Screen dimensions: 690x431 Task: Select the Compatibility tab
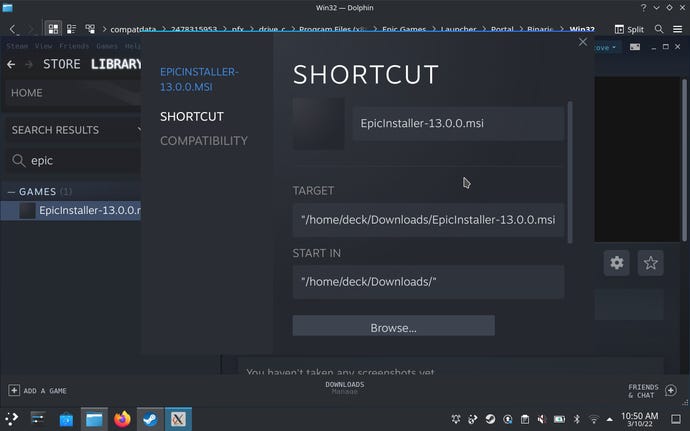[x=203, y=141]
